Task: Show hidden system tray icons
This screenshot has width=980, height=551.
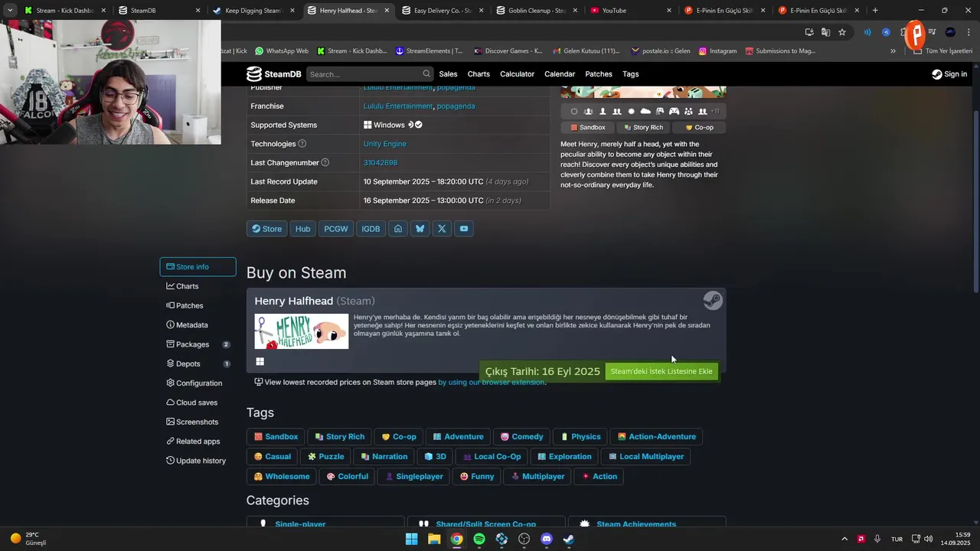Action: pyautogui.click(x=844, y=539)
